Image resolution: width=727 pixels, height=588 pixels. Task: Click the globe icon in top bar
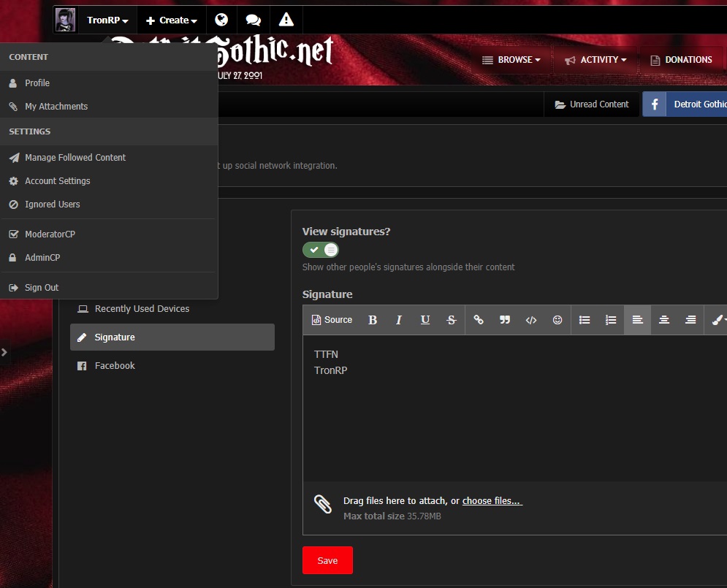click(222, 20)
